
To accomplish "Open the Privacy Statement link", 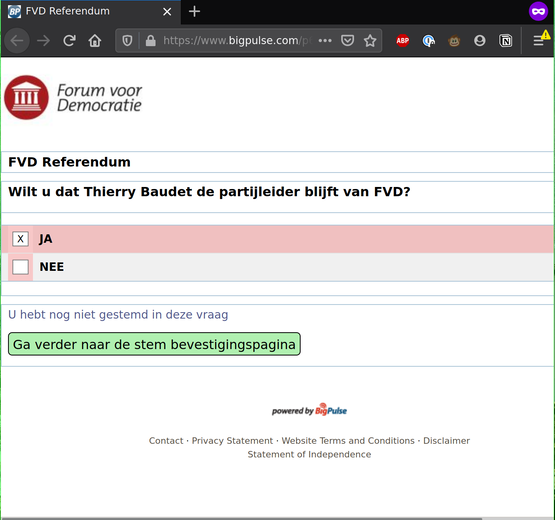I will tap(232, 441).
